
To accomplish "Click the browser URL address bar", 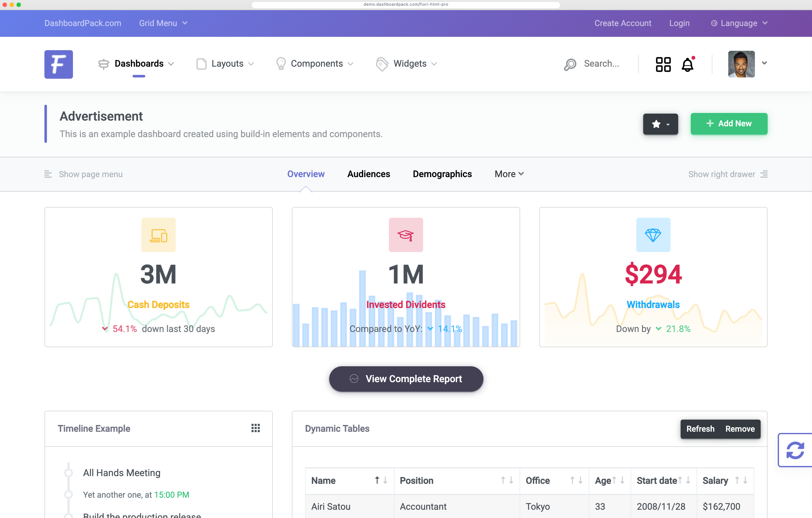I will point(406,5).
